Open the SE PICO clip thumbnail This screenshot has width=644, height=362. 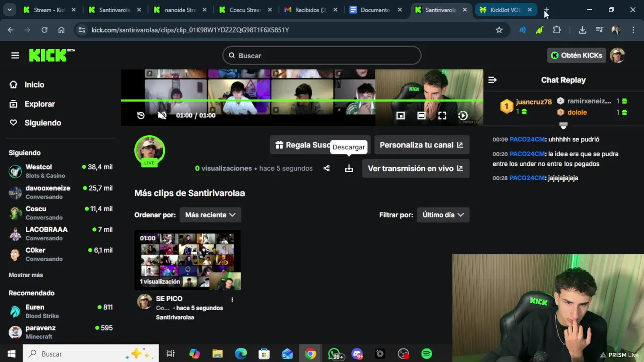pos(188,260)
